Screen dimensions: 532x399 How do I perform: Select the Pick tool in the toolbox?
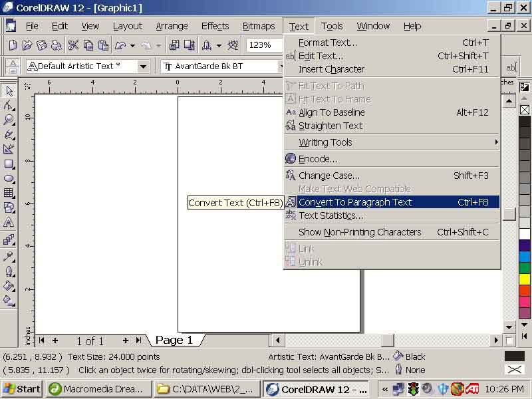click(9, 90)
